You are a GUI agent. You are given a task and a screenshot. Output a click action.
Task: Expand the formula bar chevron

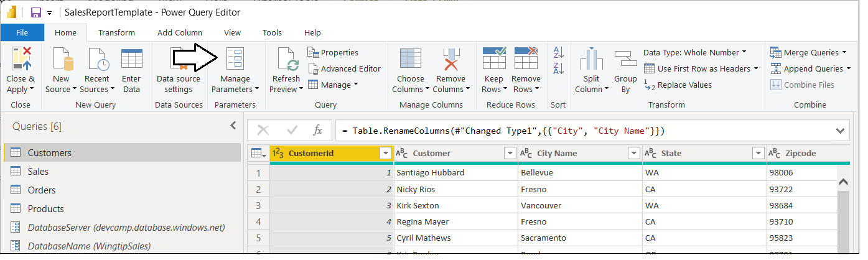(841, 131)
